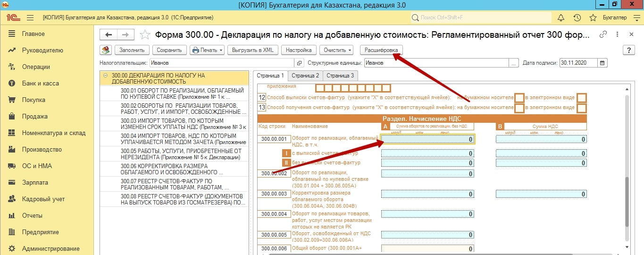Open the Банк и касса section
The width and height of the screenshot is (644, 255).
pyautogui.click(x=40, y=84)
